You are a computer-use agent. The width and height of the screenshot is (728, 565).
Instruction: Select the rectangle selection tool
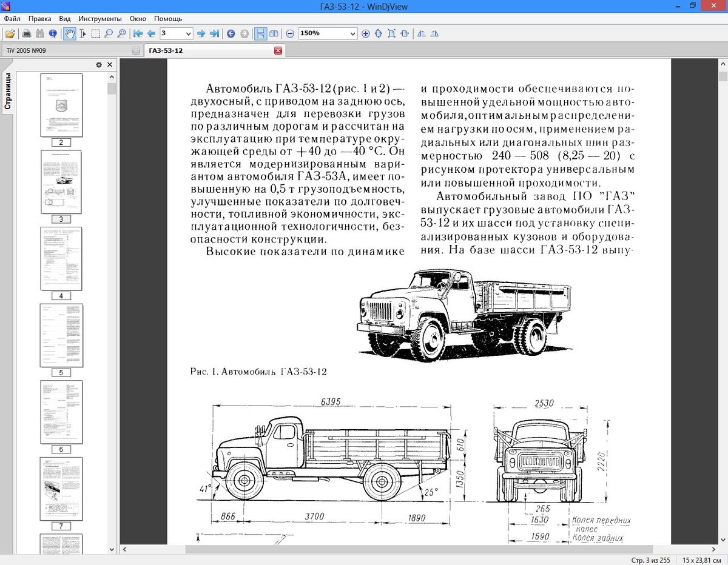coord(95,34)
